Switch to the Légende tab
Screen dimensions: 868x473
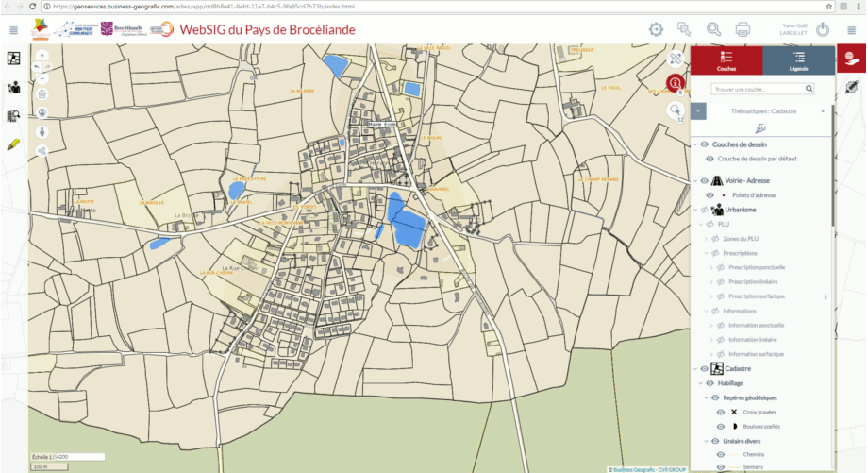point(798,60)
